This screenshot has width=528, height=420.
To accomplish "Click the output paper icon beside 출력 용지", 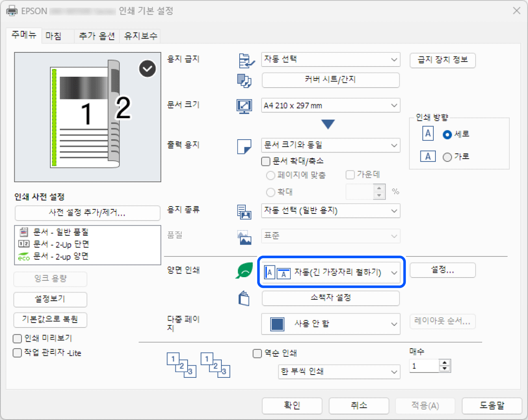I will point(244,146).
